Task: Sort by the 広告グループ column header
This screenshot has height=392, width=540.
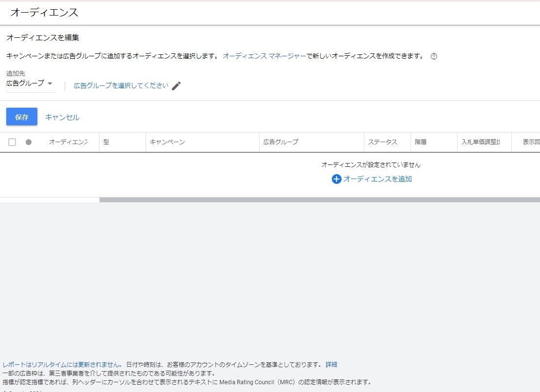Action: point(281,142)
